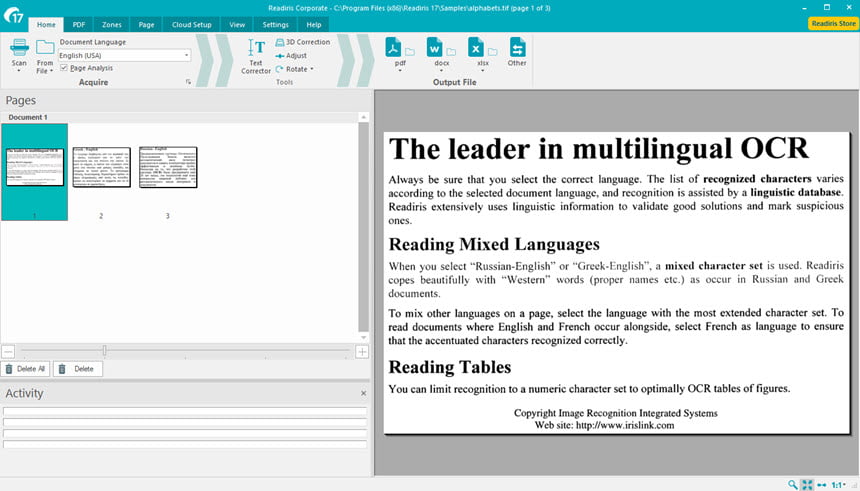
Task: Close the Activity panel
Action: (363, 393)
